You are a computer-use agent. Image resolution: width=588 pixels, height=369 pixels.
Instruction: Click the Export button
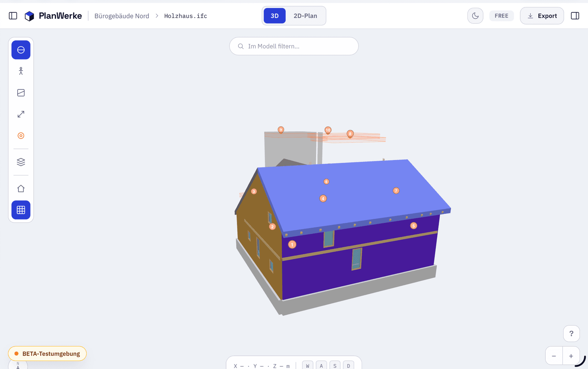click(x=542, y=16)
